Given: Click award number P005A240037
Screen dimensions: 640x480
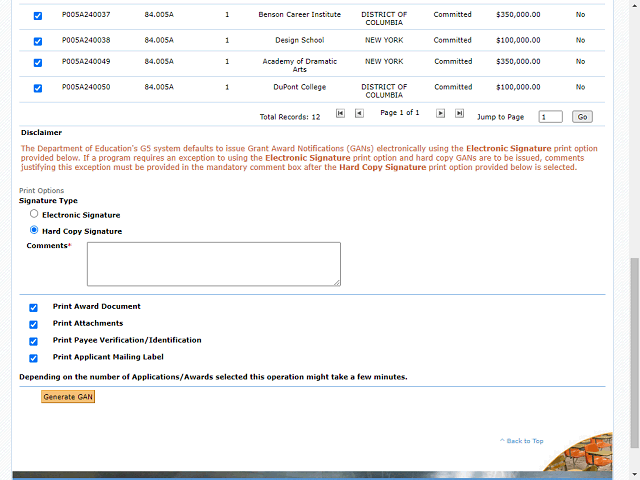Looking at the screenshot, I should (86, 15).
